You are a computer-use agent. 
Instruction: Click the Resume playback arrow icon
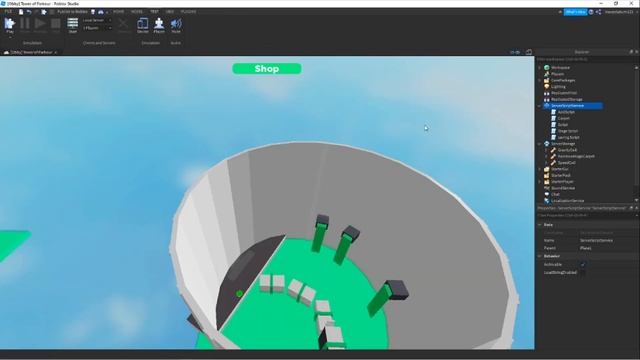(x=40, y=23)
